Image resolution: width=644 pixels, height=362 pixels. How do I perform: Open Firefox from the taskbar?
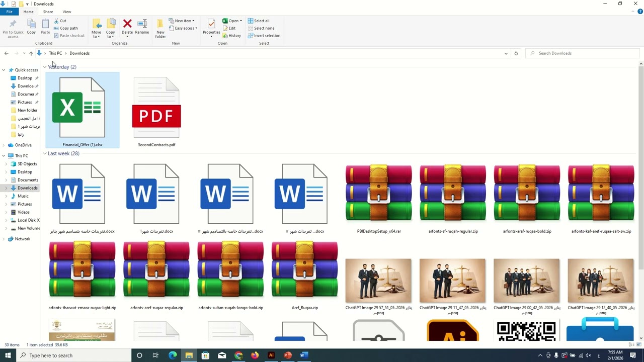point(255,355)
